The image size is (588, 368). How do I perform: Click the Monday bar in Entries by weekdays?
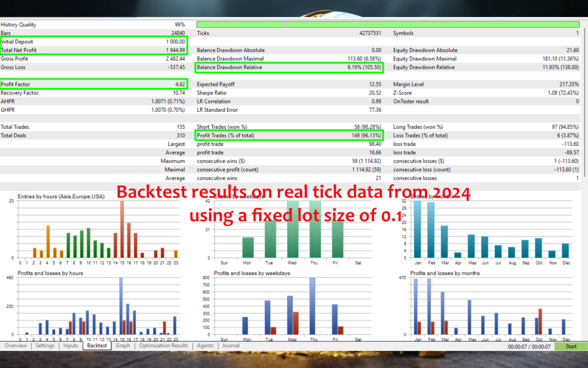(248, 247)
